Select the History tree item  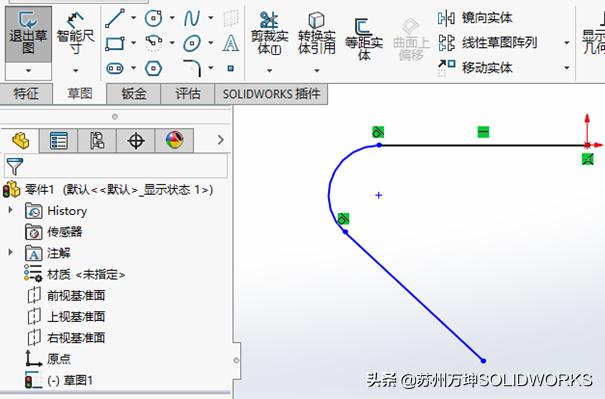pyautogui.click(x=56, y=211)
